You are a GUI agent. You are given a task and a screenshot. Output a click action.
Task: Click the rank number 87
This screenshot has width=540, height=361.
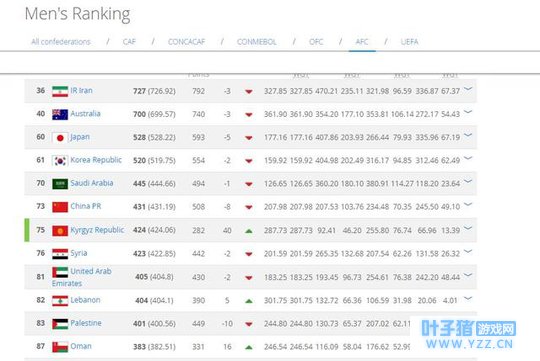click(41, 346)
